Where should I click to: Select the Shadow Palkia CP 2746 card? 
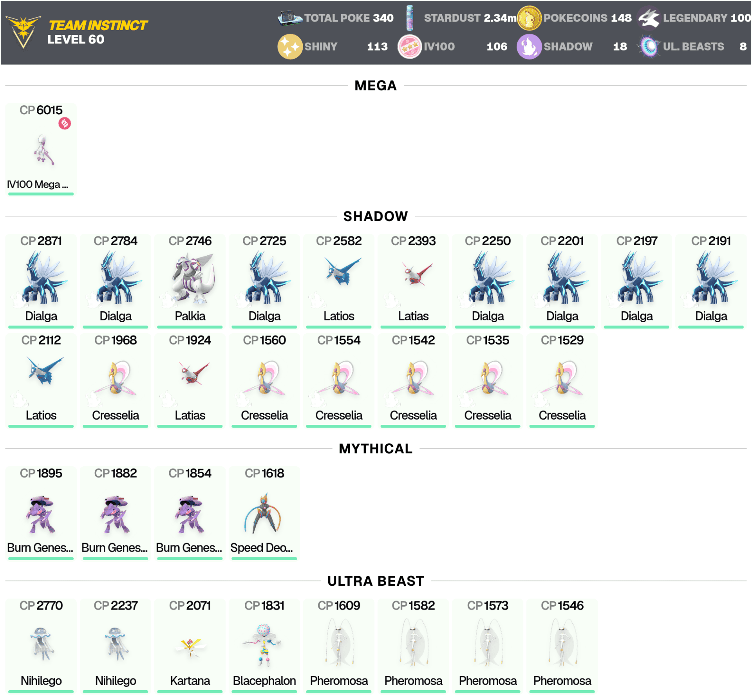pyautogui.click(x=190, y=281)
